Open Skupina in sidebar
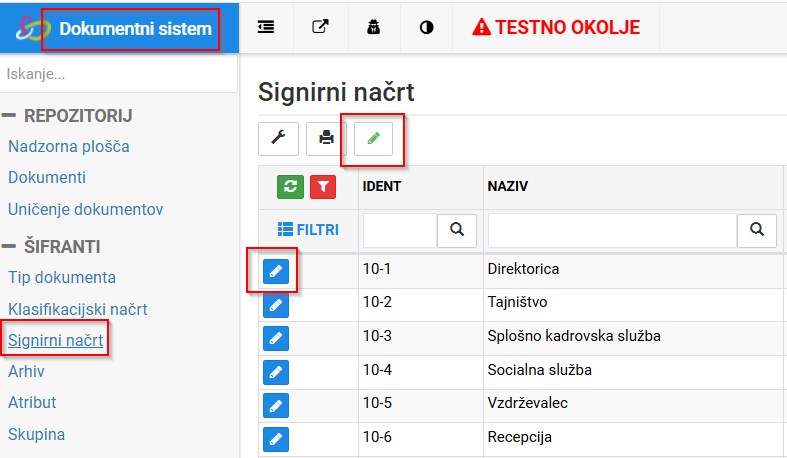787x458 pixels. [x=36, y=434]
